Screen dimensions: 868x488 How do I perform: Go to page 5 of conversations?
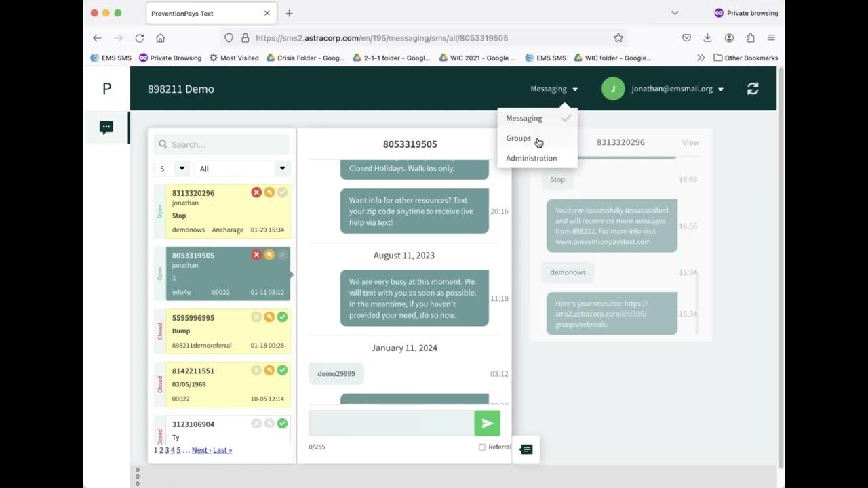[179, 450]
